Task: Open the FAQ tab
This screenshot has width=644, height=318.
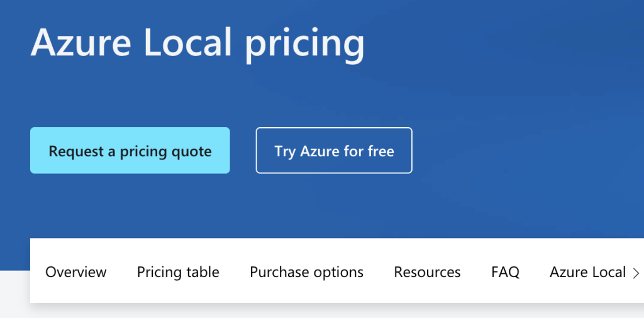Action: tap(505, 272)
